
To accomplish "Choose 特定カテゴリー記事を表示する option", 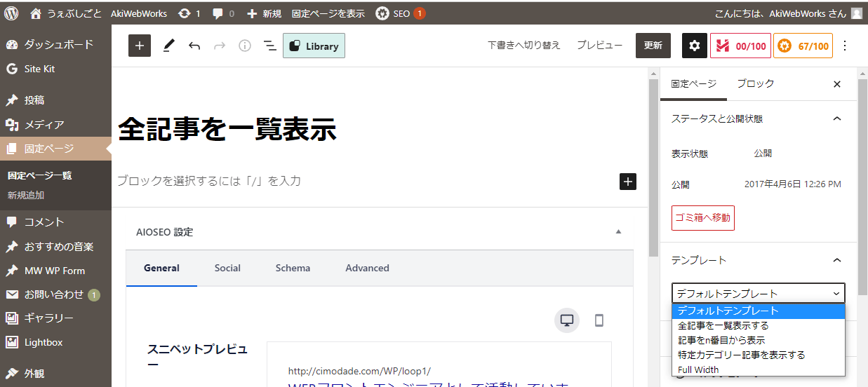I will [x=758, y=355].
